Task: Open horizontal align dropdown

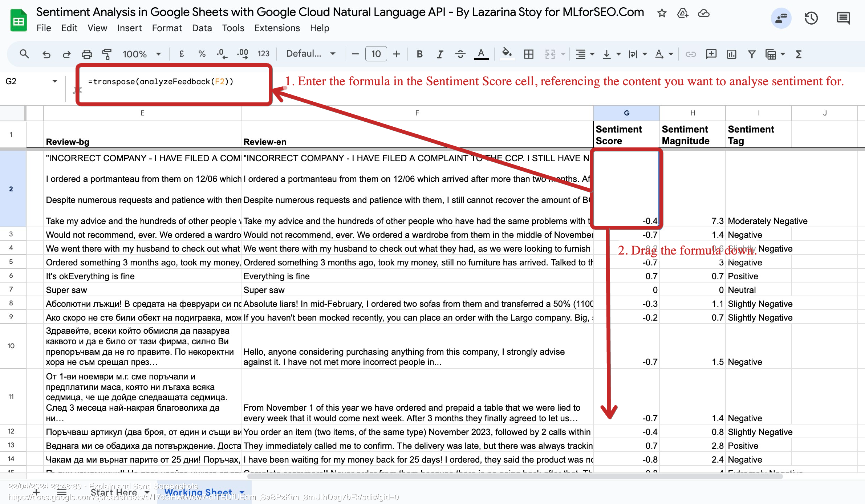Action: 585,54
